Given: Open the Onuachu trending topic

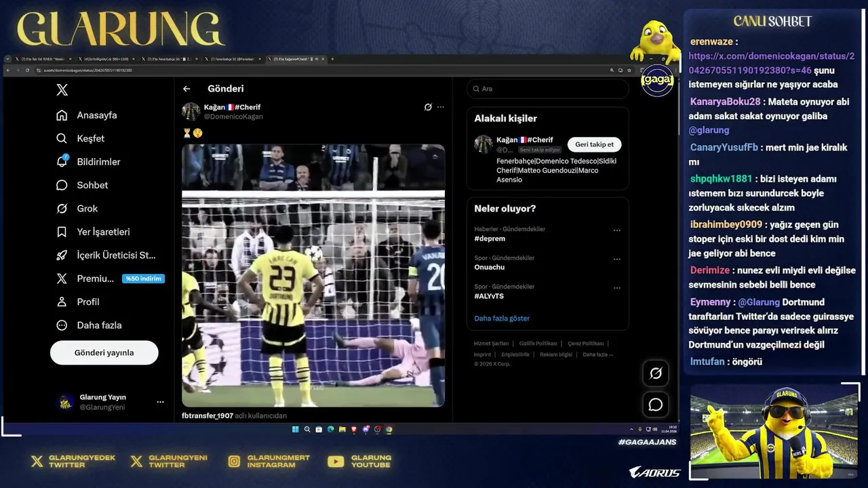Looking at the screenshot, I should click(490, 267).
